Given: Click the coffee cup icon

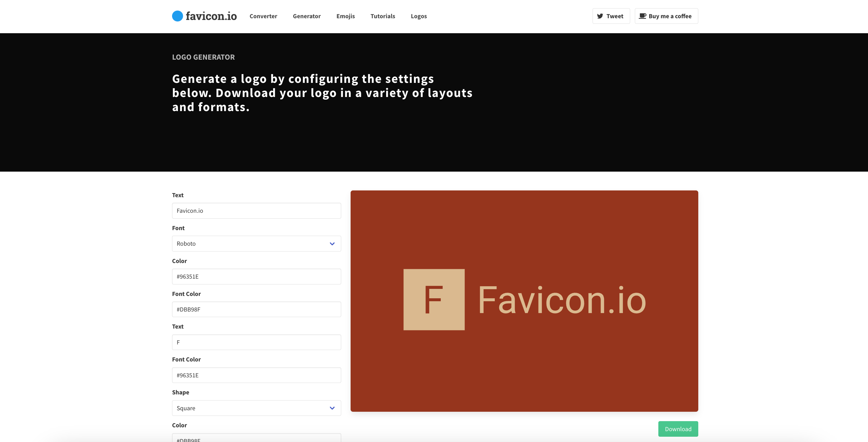Looking at the screenshot, I should (642, 16).
